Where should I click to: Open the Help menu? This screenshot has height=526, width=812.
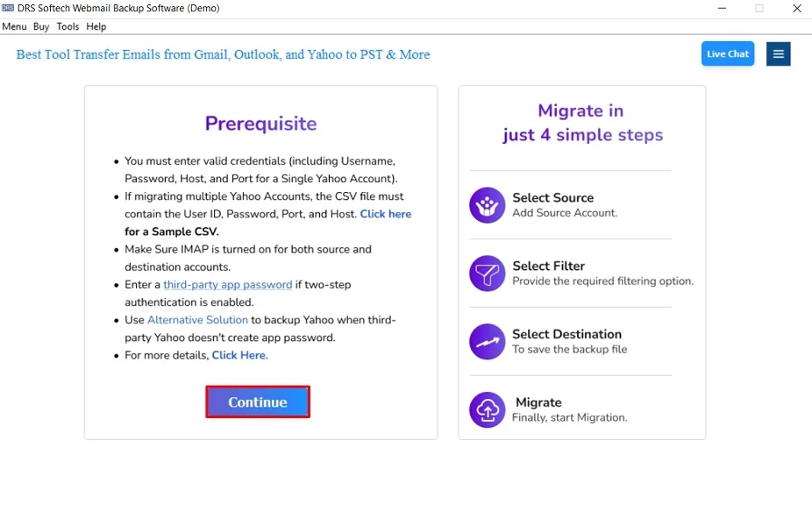(x=96, y=26)
